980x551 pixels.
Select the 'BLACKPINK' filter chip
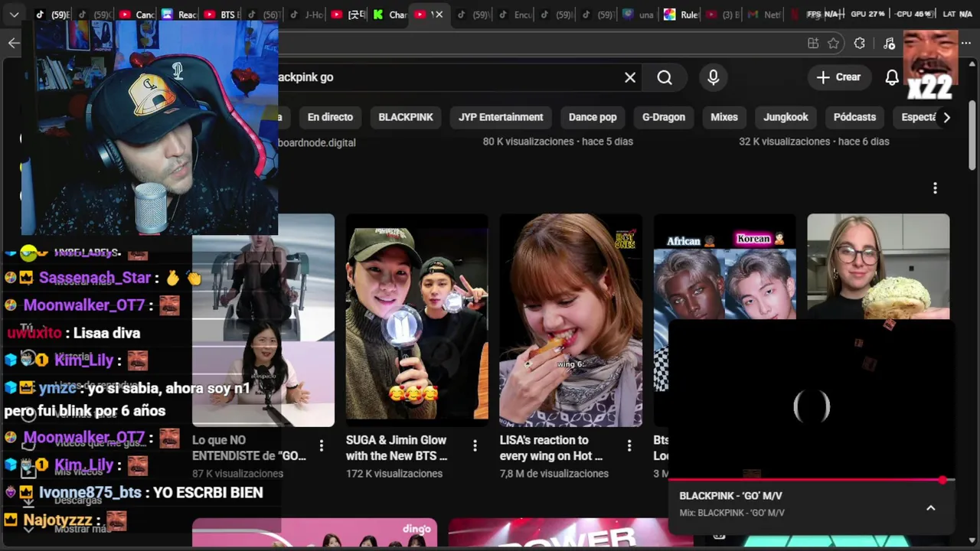coord(406,117)
